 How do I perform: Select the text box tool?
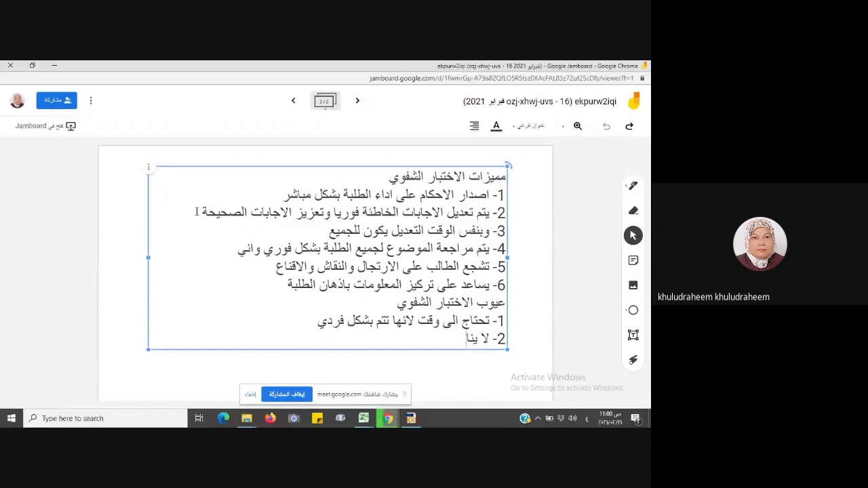pos(633,335)
